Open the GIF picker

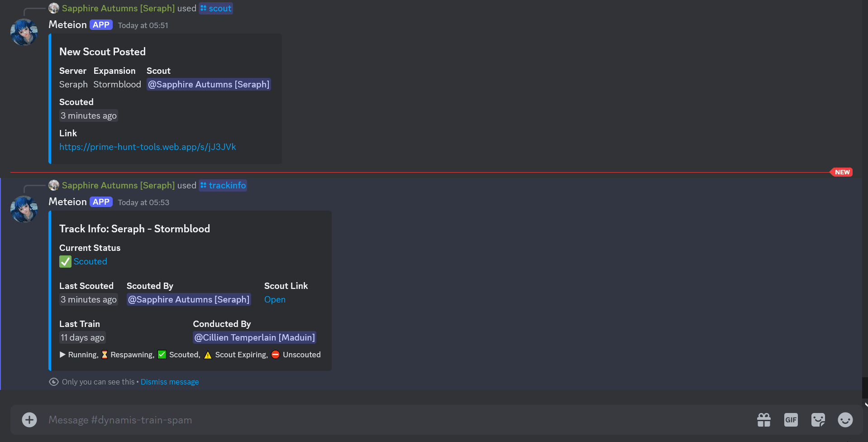click(x=791, y=420)
